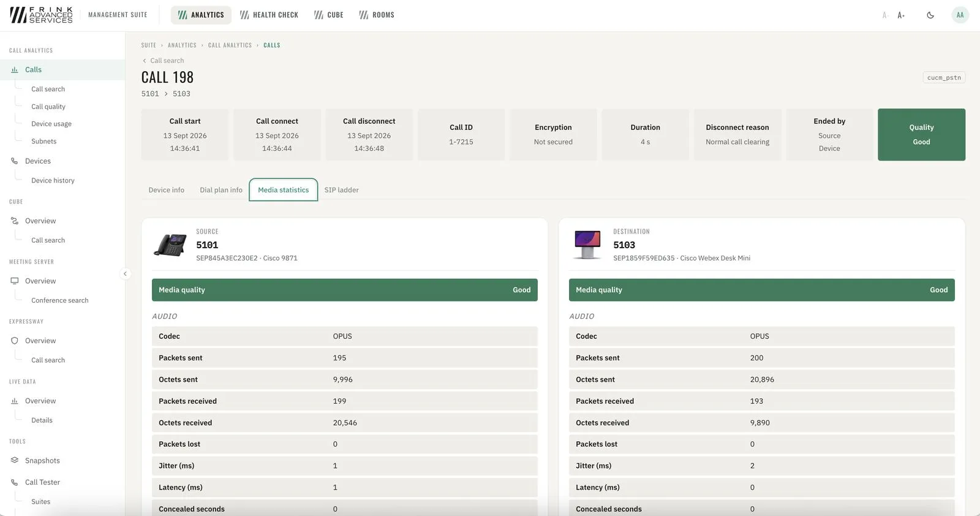Click the CUBE Overview icon

(15, 221)
